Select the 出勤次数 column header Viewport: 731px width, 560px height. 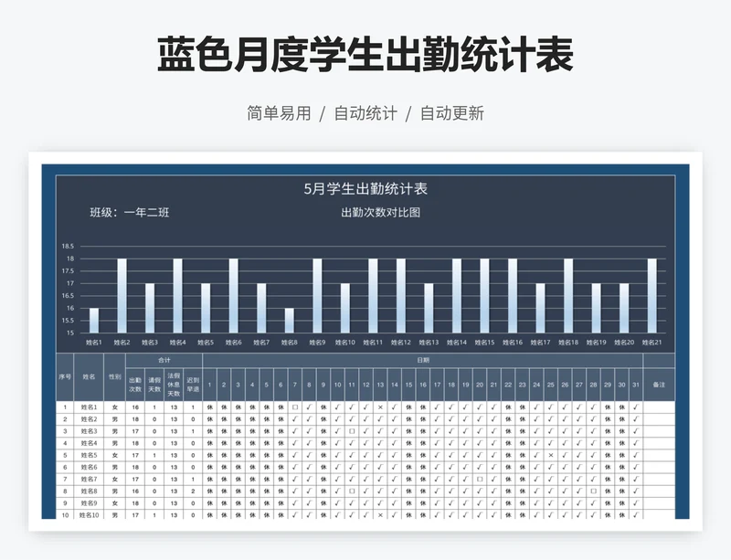135,385
